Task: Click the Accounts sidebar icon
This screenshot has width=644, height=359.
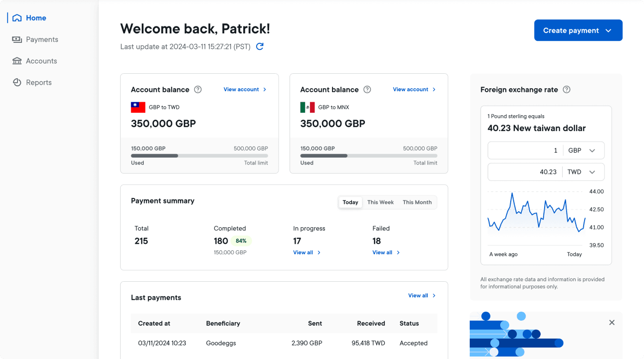Action: tap(17, 60)
